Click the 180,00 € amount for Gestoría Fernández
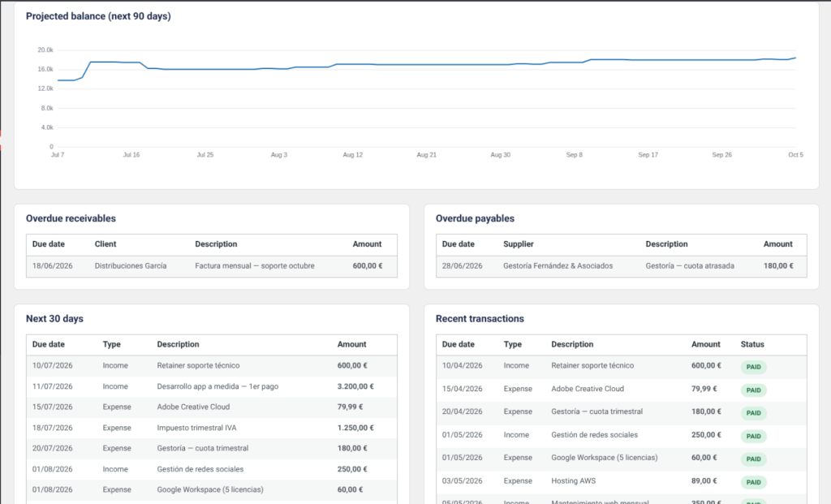Screen dimensions: 831x504 coord(778,266)
